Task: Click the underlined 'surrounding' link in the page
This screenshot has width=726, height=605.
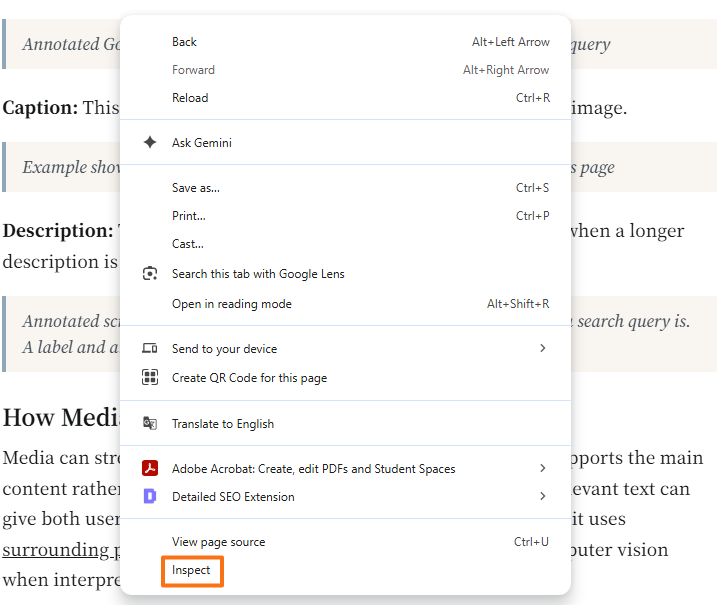Action: [x=56, y=549]
